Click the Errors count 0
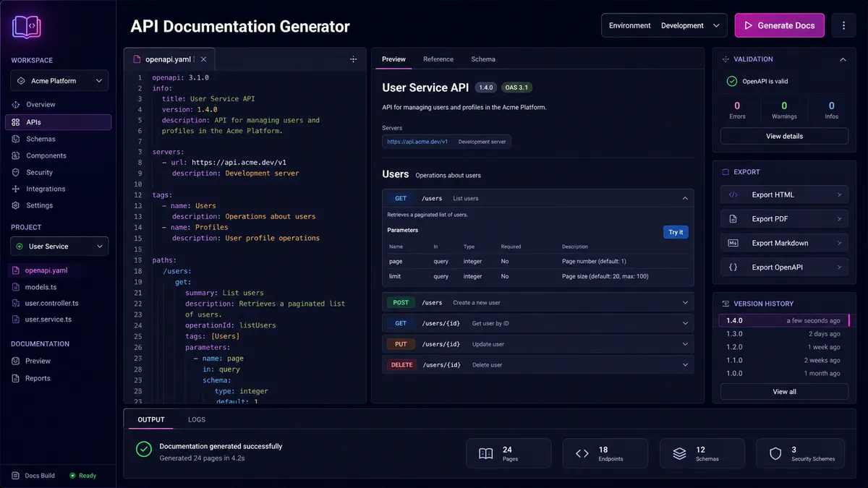 pos(737,106)
